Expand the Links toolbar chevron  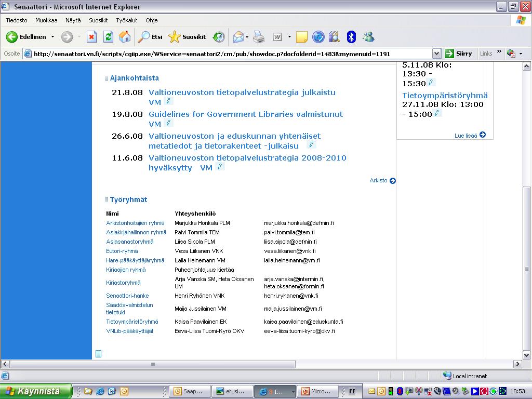(x=499, y=51)
